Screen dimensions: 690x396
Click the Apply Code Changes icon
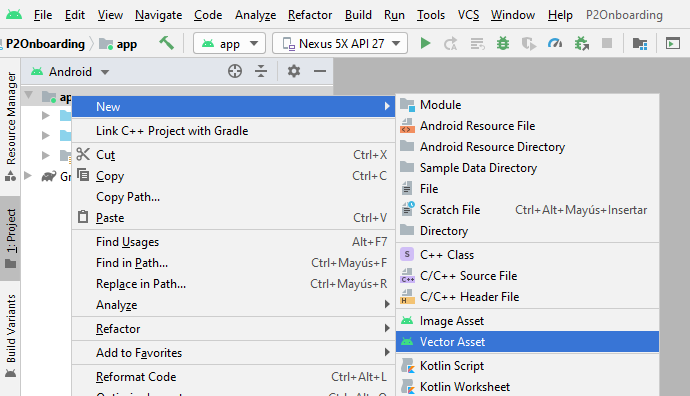point(477,44)
